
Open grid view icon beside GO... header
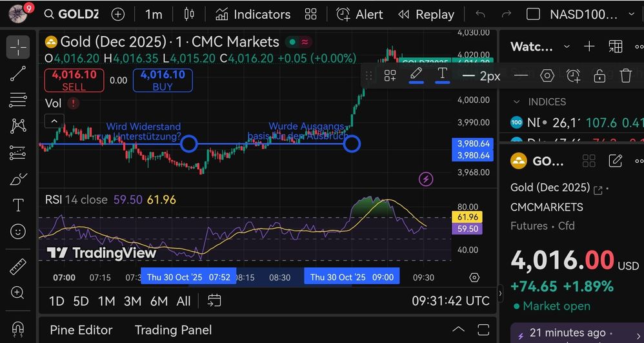(x=589, y=161)
